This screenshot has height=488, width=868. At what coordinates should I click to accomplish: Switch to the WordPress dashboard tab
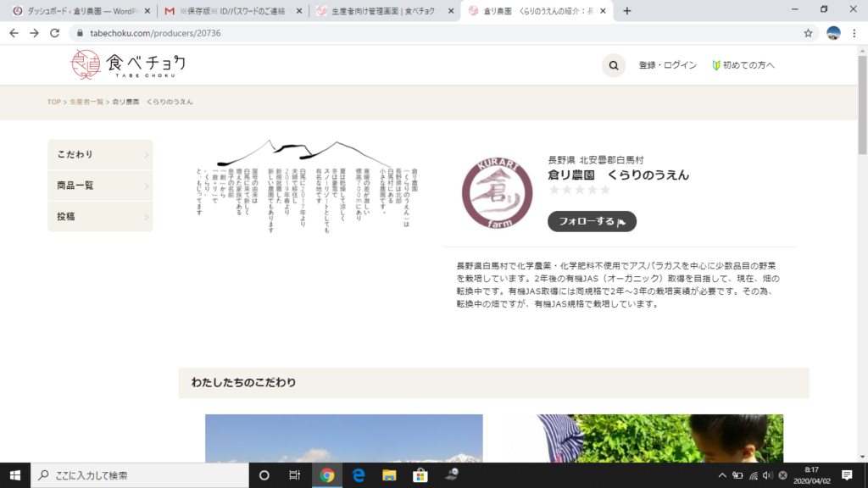click(x=81, y=11)
